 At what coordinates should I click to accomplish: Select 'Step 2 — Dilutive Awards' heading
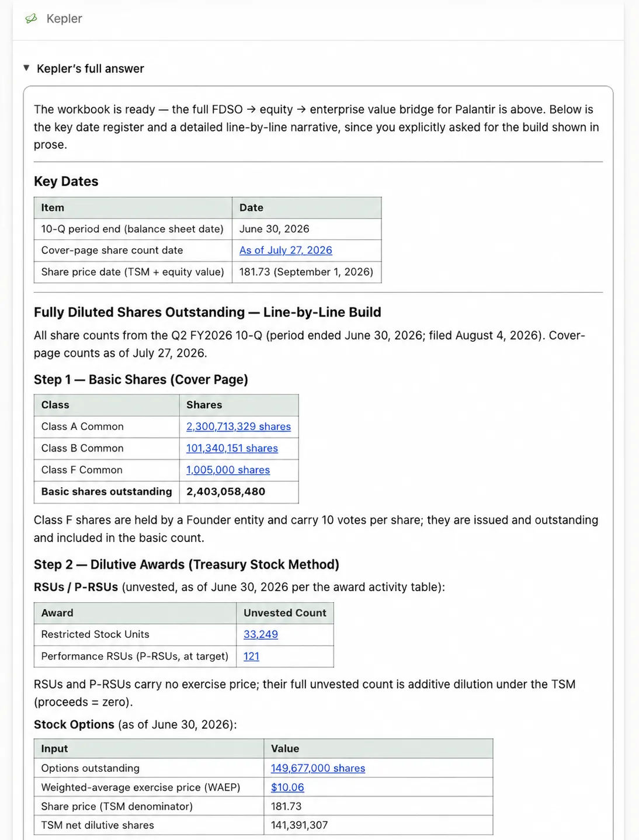186,564
